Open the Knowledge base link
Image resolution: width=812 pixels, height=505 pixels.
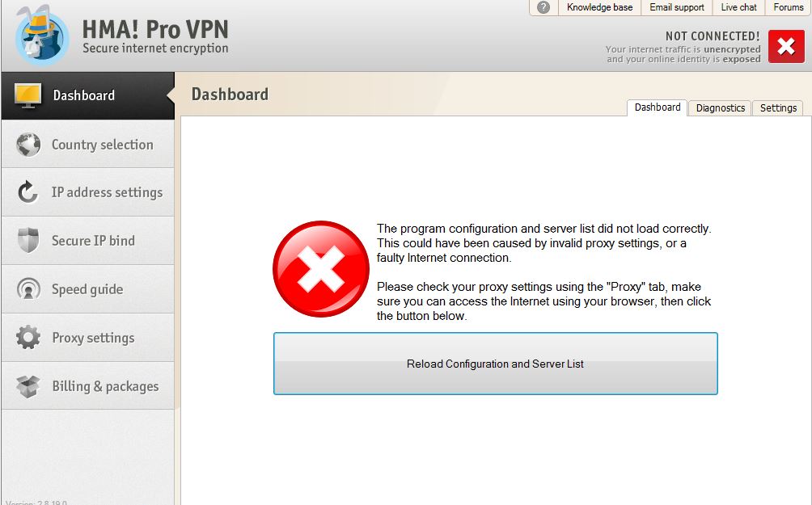(599, 7)
